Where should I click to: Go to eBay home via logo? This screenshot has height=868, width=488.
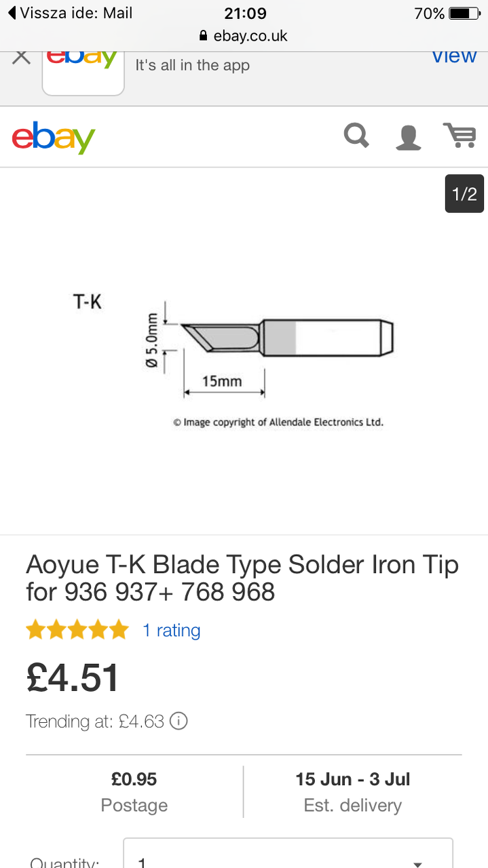[x=54, y=136]
